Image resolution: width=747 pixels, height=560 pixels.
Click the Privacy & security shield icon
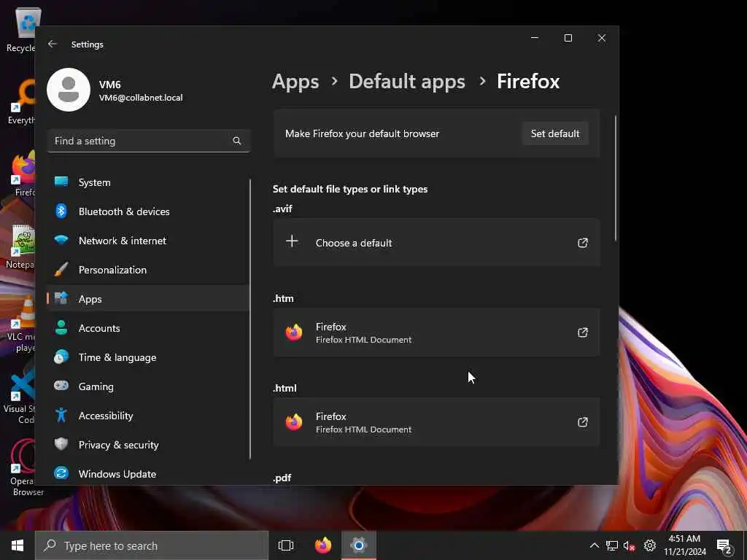coord(61,444)
